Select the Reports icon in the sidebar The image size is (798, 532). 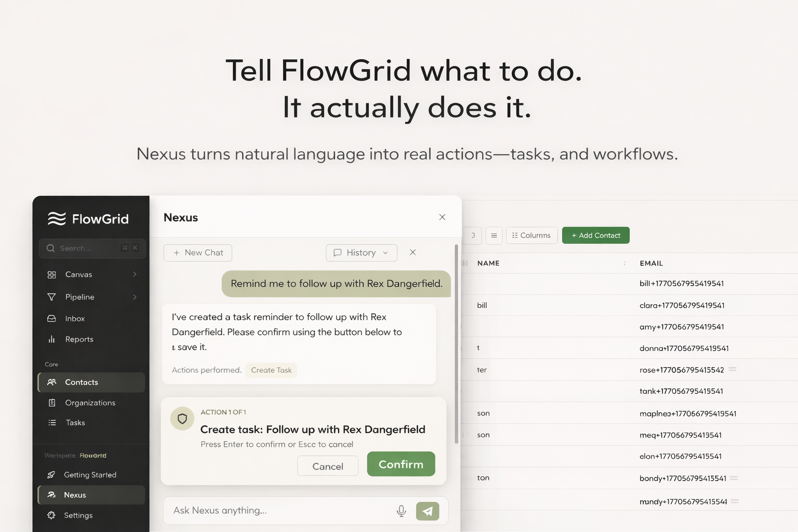pyautogui.click(x=52, y=339)
